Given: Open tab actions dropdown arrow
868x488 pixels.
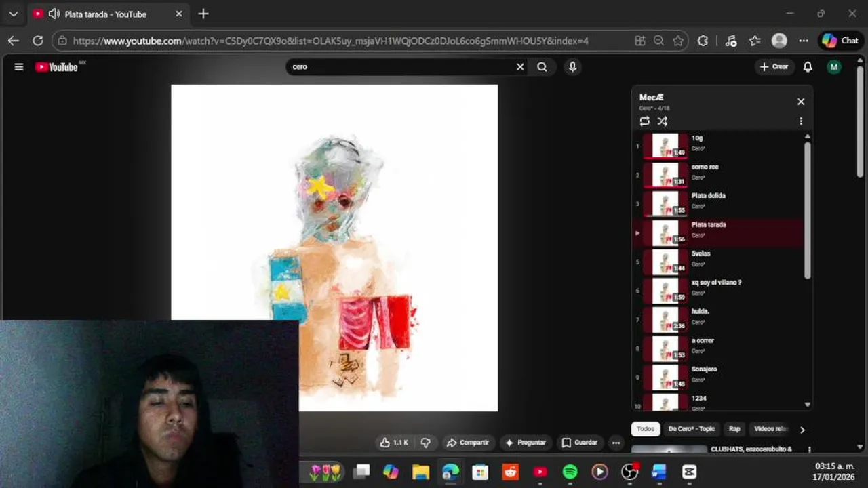Looking at the screenshot, I should coord(13,14).
